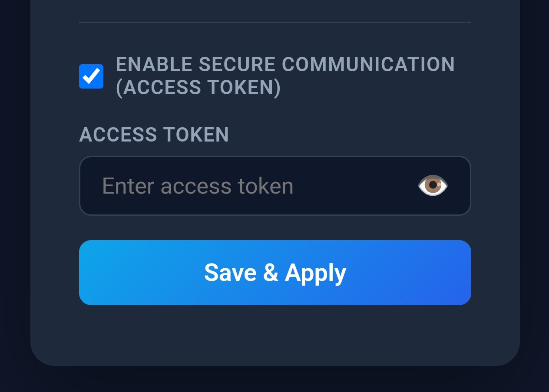Select the Access Token field placeholder text
549x392 pixels.
pyautogui.click(x=198, y=185)
